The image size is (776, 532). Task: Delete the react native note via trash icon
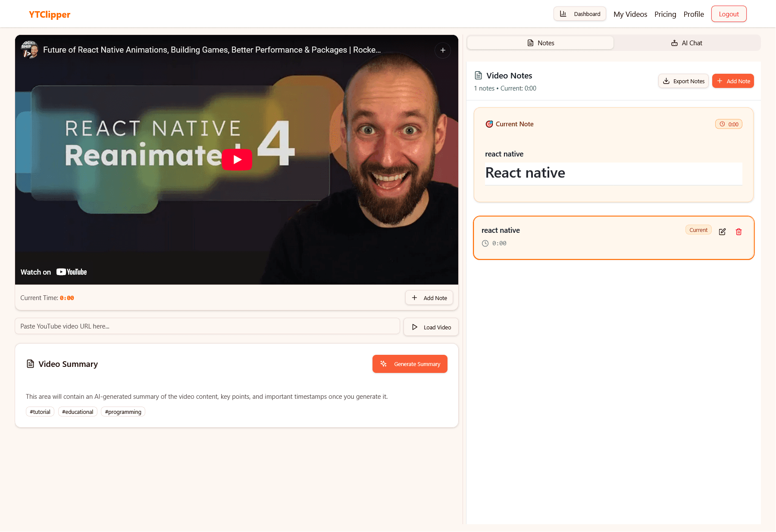pos(739,232)
